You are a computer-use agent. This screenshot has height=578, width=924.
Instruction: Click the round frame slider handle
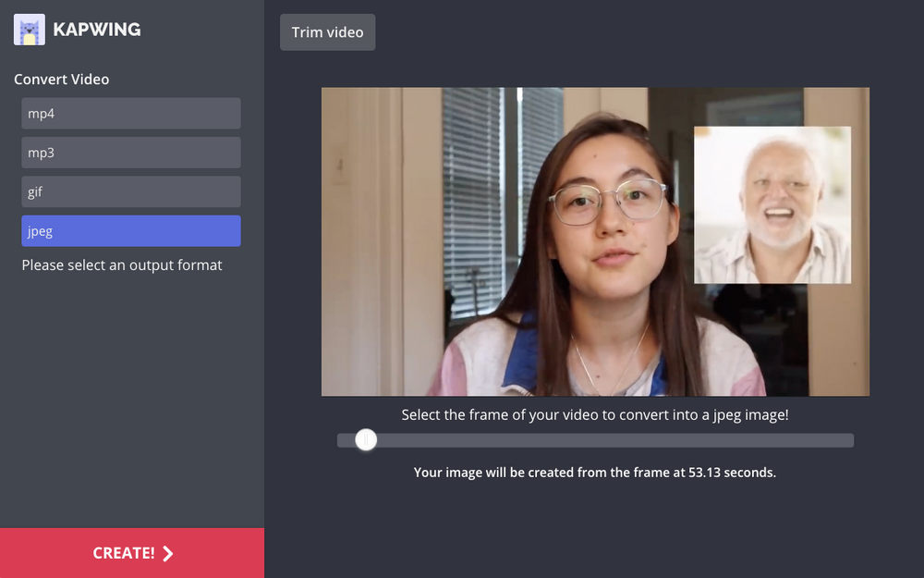pos(366,440)
